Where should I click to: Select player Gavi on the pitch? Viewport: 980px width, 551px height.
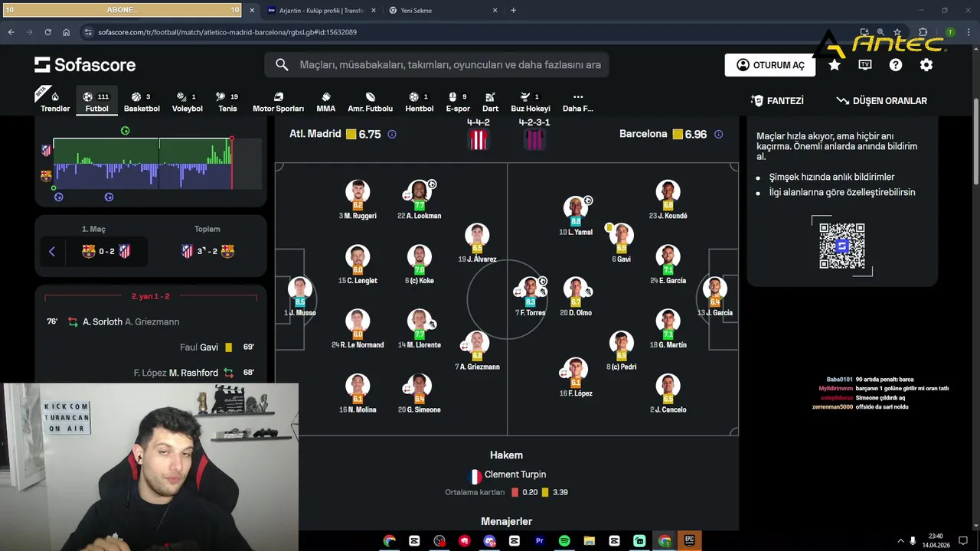tap(621, 243)
